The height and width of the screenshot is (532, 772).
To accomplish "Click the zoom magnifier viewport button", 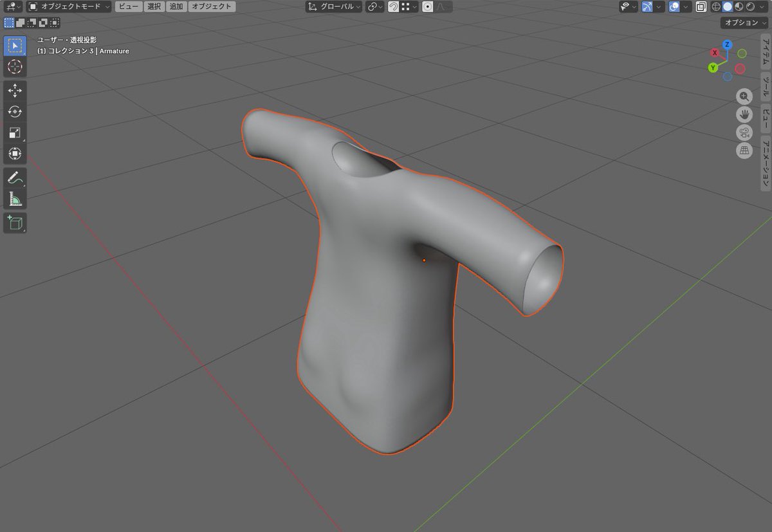I will click(744, 96).
